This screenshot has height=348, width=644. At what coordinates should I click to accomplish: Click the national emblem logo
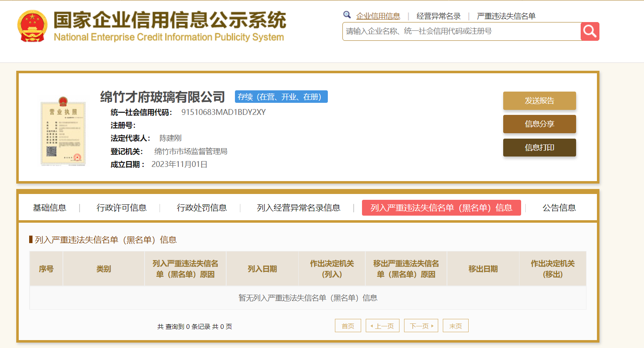click(x=32, y=26)
